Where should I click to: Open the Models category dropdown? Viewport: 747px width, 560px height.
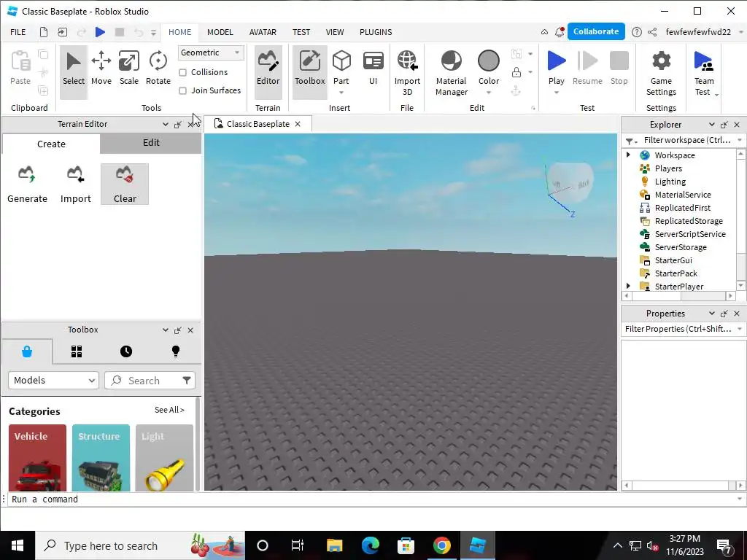[53, 380]
